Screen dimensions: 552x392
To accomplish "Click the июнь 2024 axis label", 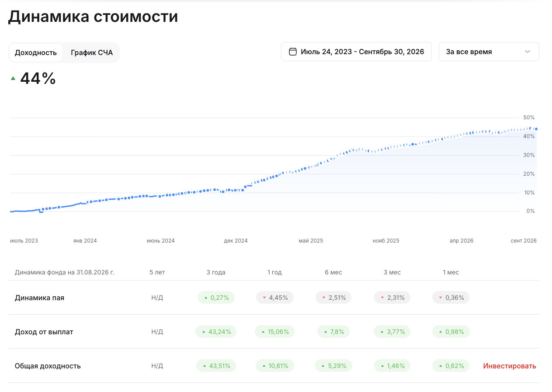I will tap(161, 241).
